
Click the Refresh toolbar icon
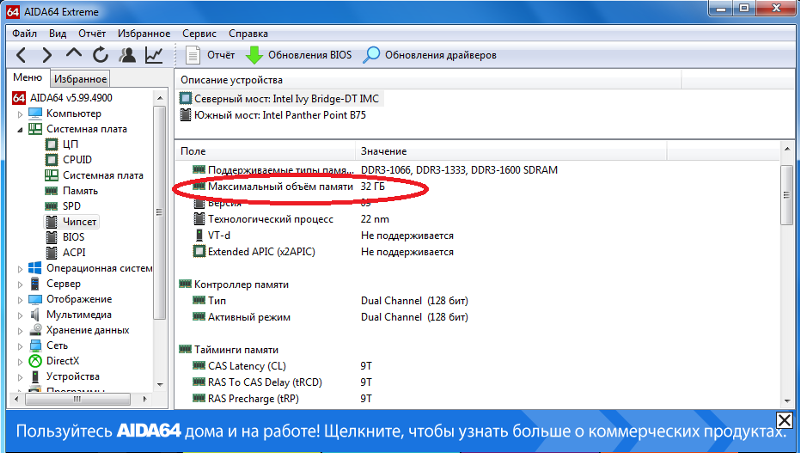click(101, 55)
